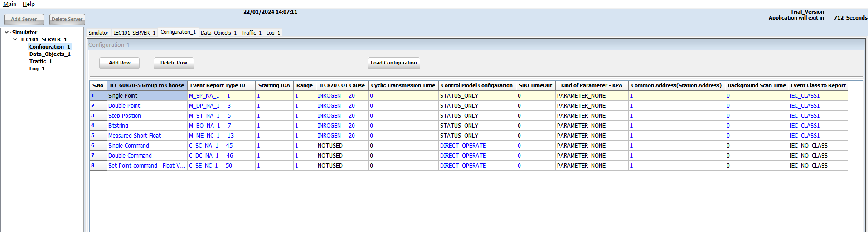This screenshot has height=232, width=868.
Task: Click the Load Configuration button
Action: tap(394, 63)
